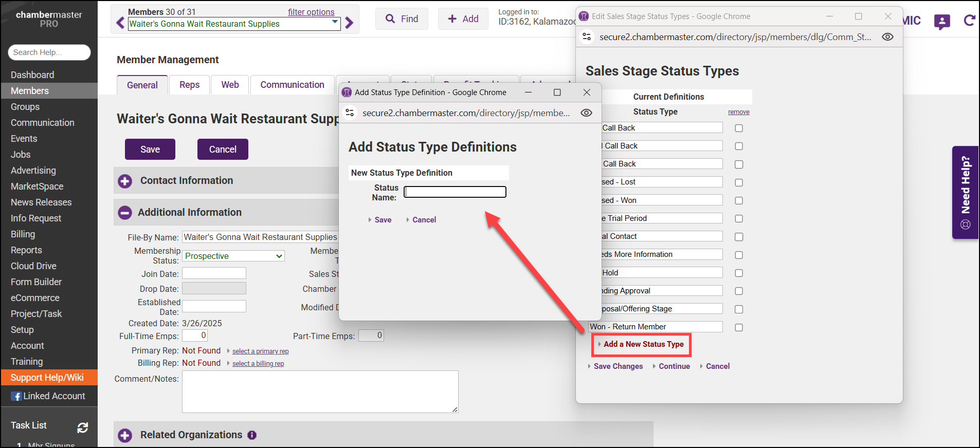
Task: Open site info icon in Add Status window
Action: tap(350, 113)
